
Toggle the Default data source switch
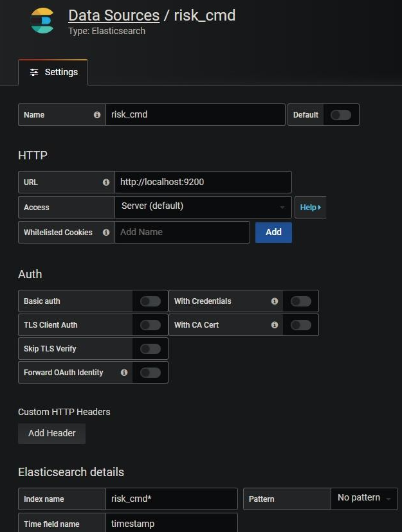(340, 115)
